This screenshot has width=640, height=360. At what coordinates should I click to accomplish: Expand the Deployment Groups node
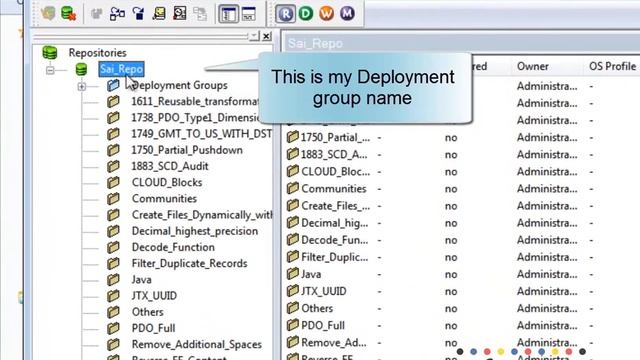click(82, 87)
